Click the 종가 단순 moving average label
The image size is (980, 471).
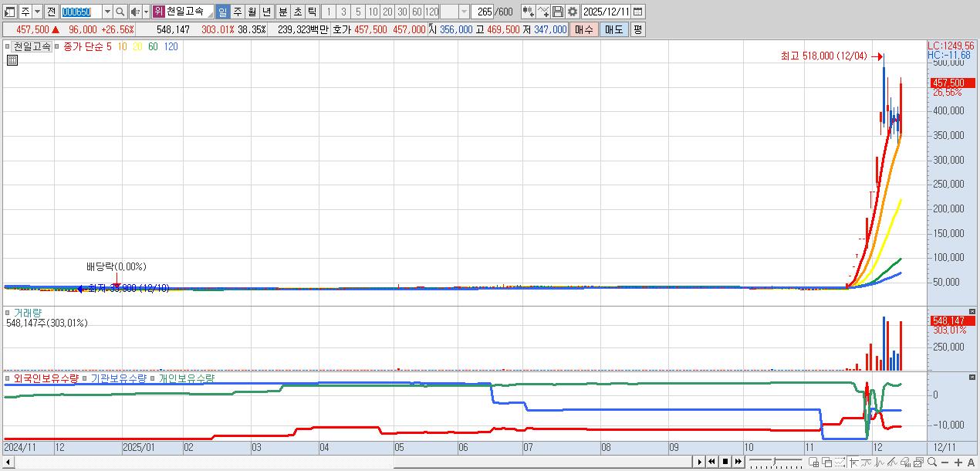[83, 46]
